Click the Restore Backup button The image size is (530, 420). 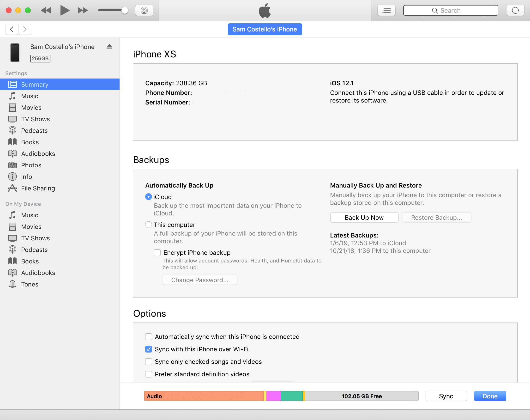[436, 217]
